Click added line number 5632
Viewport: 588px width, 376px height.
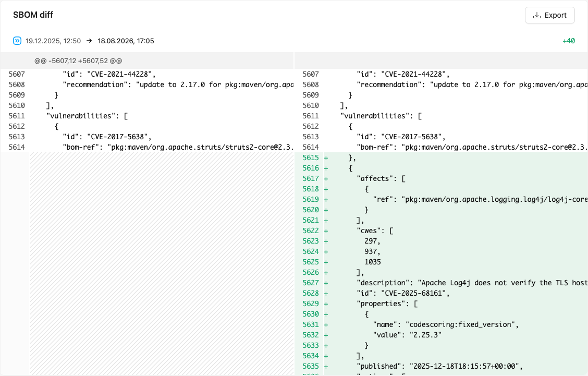(311, 335)
